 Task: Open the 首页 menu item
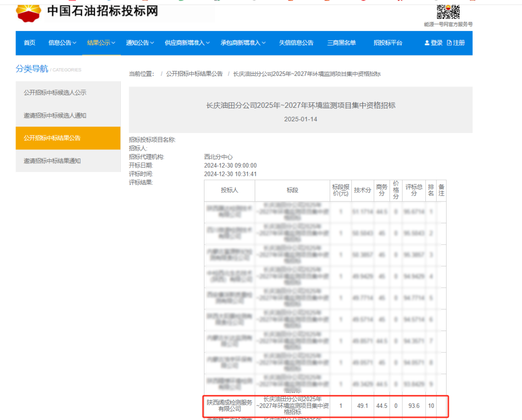click(x=29, y=43)
